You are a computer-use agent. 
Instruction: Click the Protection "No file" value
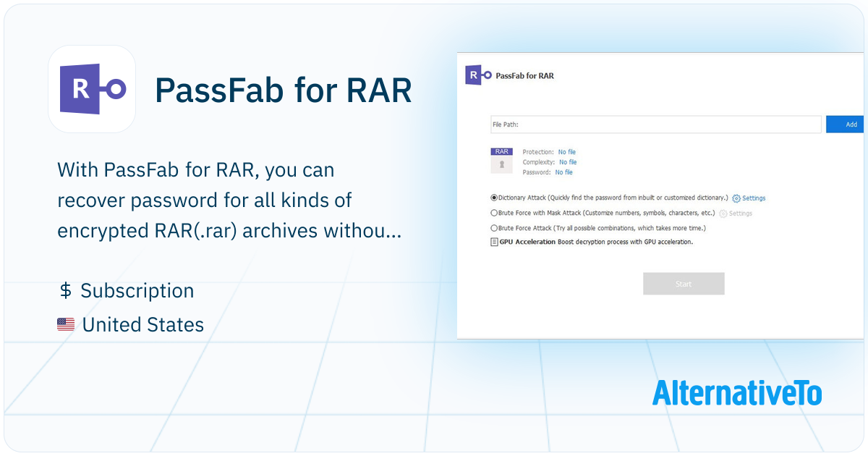click(x=567, y=152)
